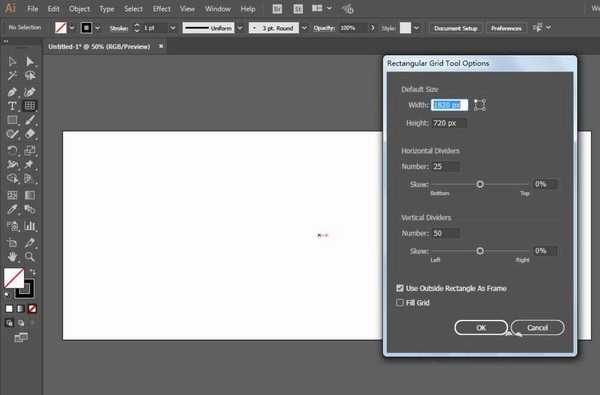Click the Height input field
600x395 pixels.
[x=449, y=123]
